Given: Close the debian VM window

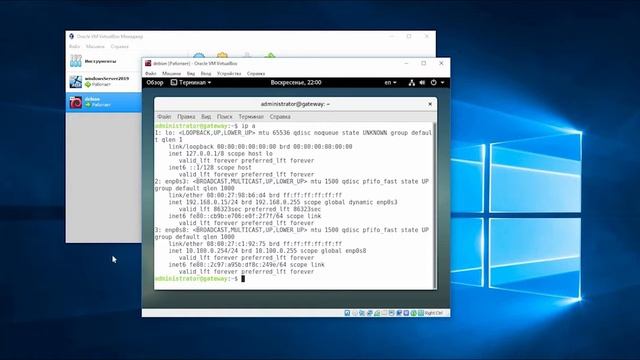Looking at the screenshot, I should click(x=441, y=63).
